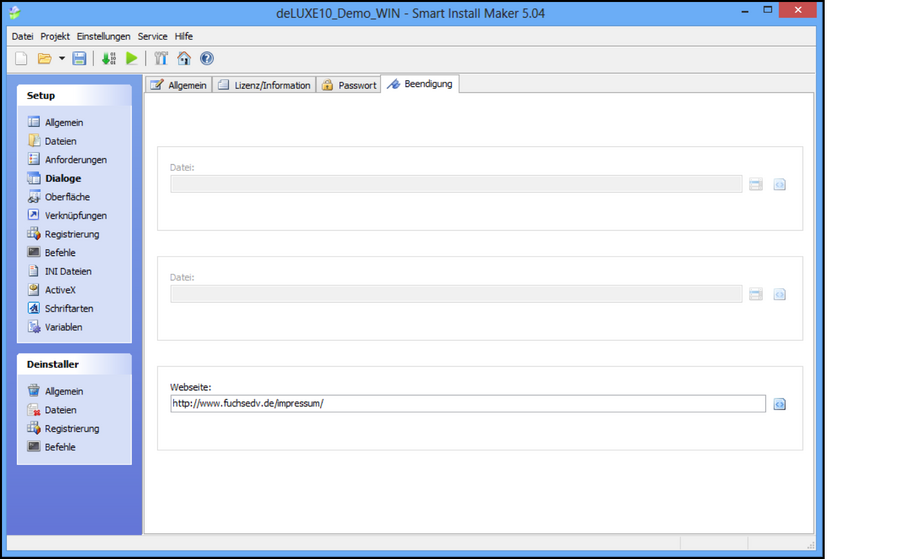Open settings via the tools icon
Screen dimensions: 900x559
point(161,59)
